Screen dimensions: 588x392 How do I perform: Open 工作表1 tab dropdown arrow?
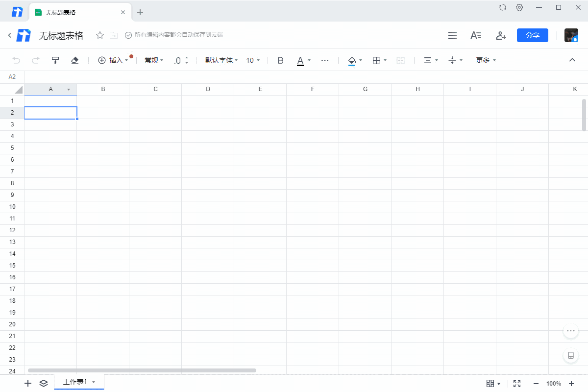(x=94, y=382)
